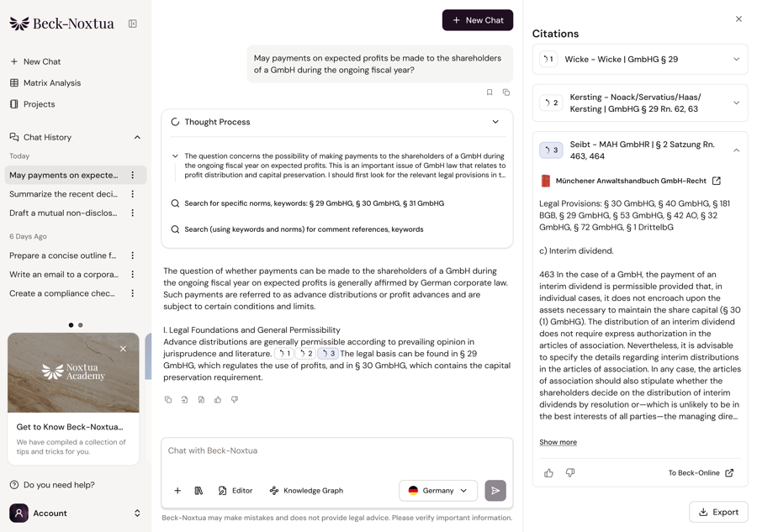The height and width of the screenshot is (532, 757).
Task: Open options for 'Summarize the recent deci...' chat
Action: 133,194
